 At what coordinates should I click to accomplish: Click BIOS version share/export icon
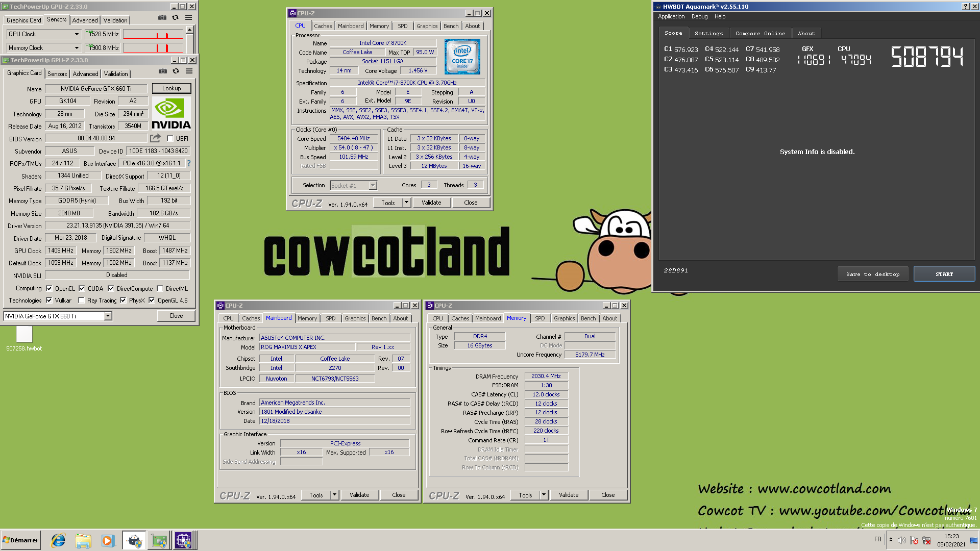155,138
